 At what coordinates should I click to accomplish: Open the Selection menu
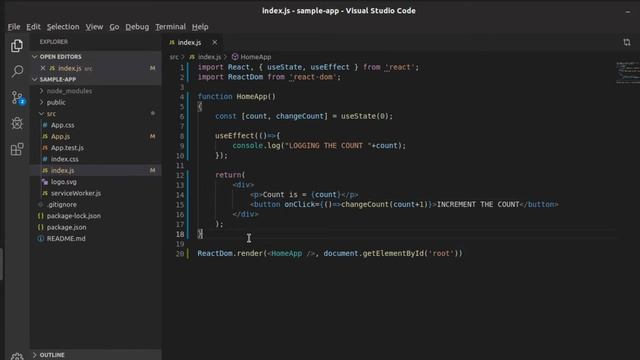click(x=63, y=27)
